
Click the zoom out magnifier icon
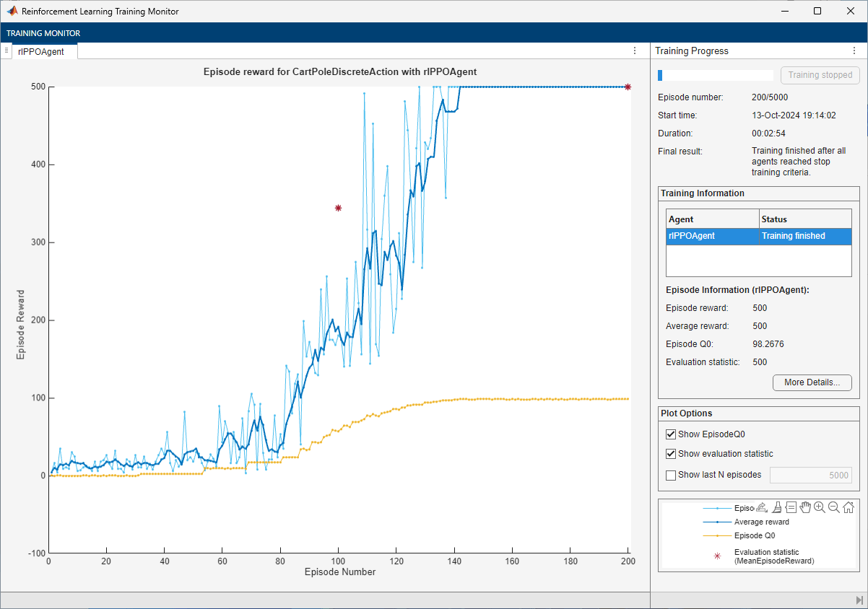834,507
